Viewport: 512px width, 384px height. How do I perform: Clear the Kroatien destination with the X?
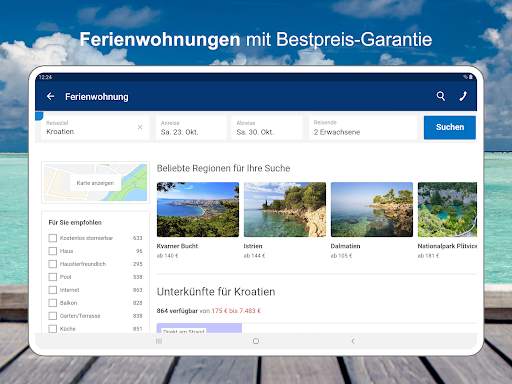[x=140, y=127]
